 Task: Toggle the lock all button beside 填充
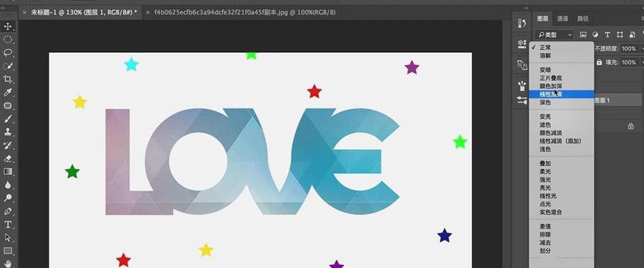pos(599,62)
